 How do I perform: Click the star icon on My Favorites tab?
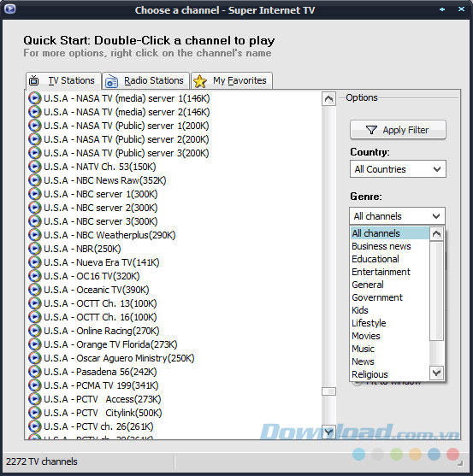point(200,81)
